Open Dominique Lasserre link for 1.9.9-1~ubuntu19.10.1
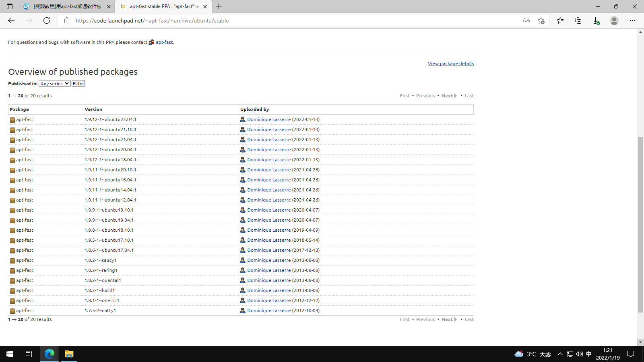This screenshot has width=644, height=362. 269,210
